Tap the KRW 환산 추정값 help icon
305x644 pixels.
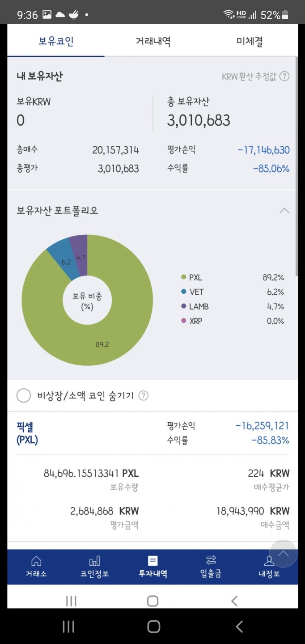[x=284, y=76]
